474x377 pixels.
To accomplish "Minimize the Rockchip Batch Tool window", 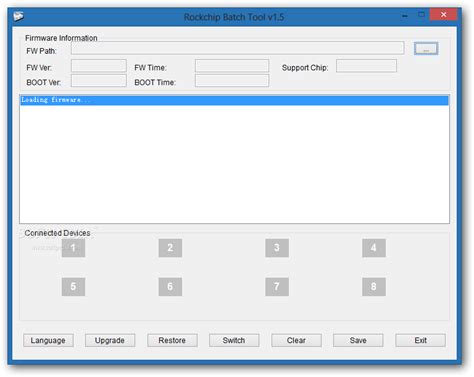I will tap(405, 15).
